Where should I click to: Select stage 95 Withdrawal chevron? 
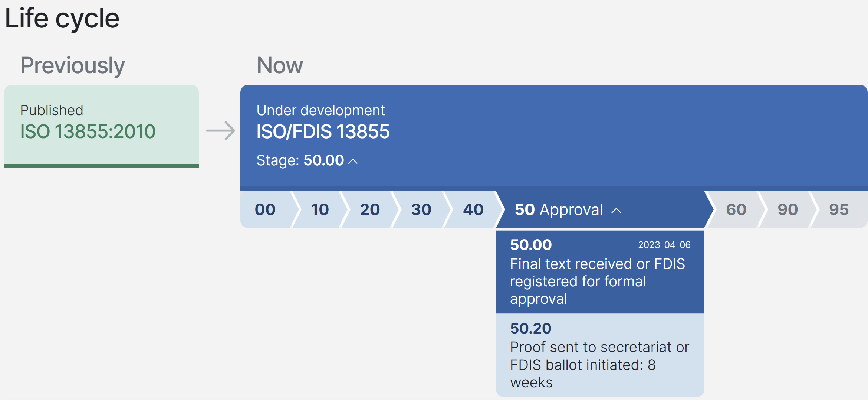(x=839, y=209)
